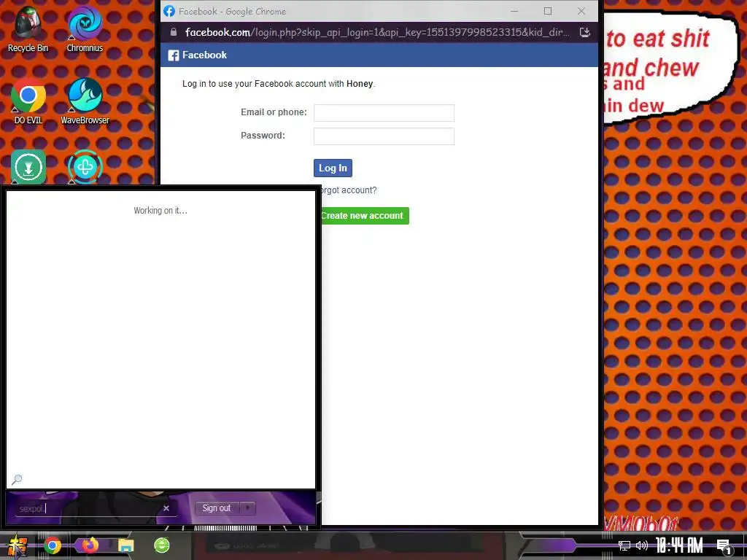Click the 10:44 AM taskbar clock
The image size is (747, 560).
679,545
